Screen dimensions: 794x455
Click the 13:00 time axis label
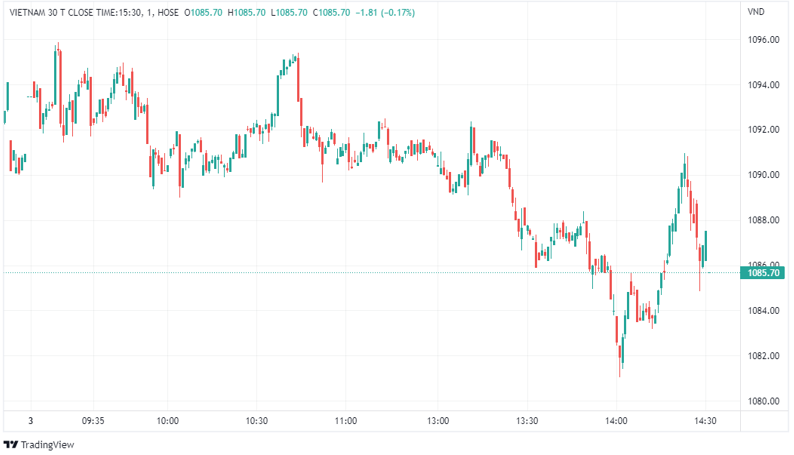coord(437,421)
